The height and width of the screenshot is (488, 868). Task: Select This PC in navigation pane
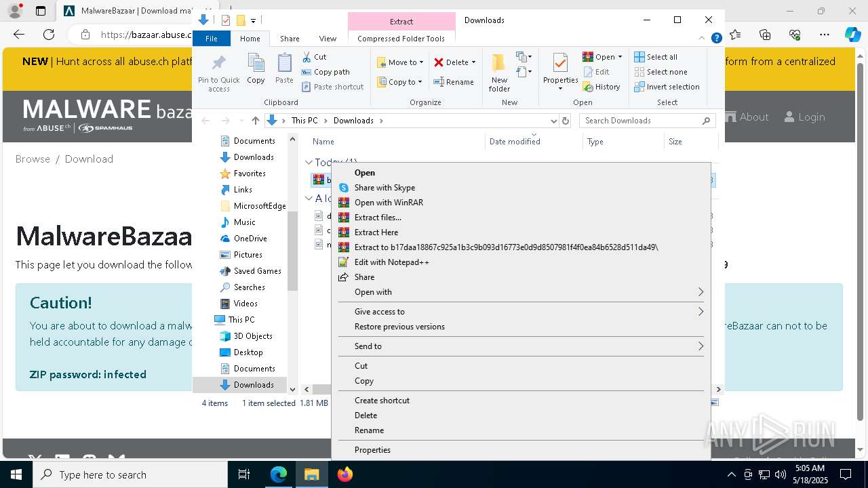coord(241,320)
